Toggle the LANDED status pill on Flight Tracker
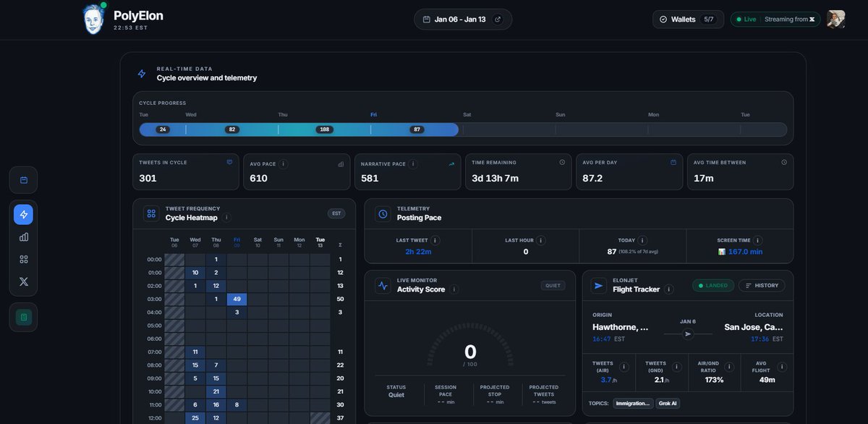Viewport: 868px width, 424px height. point(713,285)
